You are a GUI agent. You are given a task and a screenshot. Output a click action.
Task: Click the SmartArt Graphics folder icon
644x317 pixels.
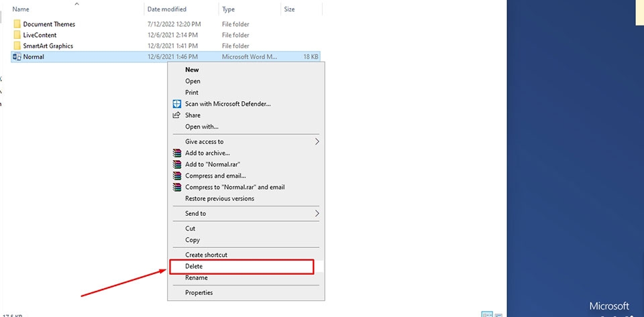pos(17,46)
